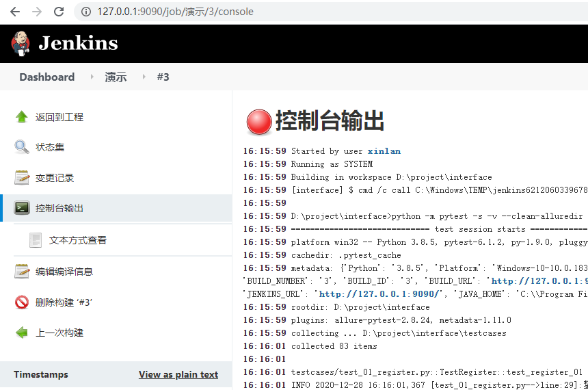Go to Dashboard breadcrumb link

(x=47, y=77)
